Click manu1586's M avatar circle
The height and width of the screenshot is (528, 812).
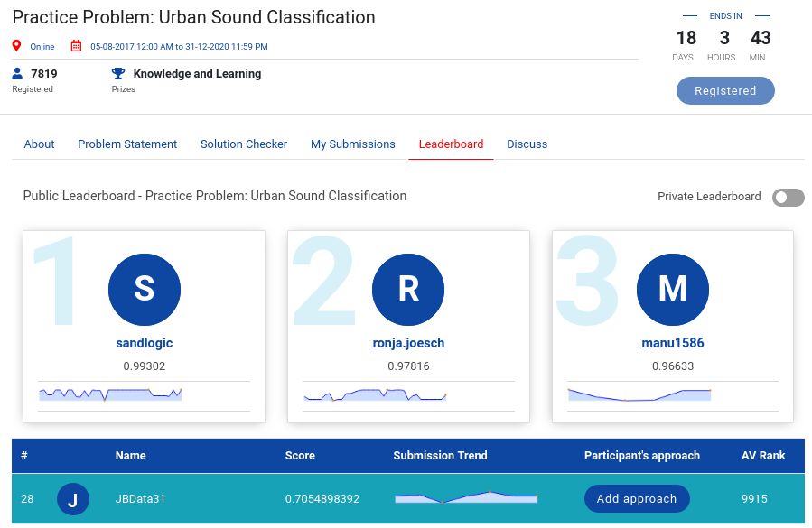coord(673,288)
